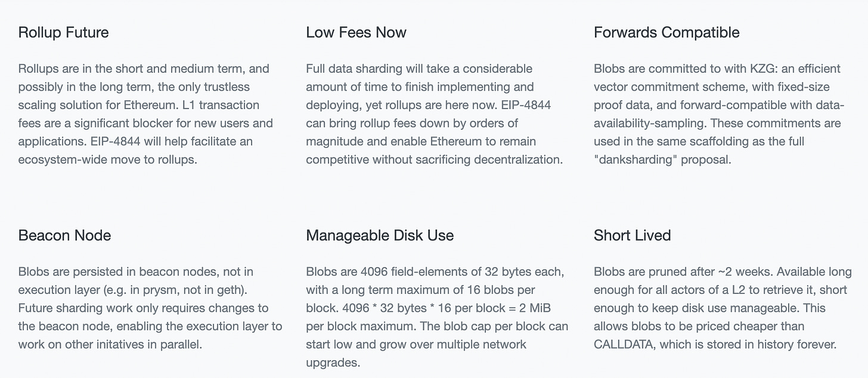868x378 pixels.
Task: Click the Short Lived heading
Action: [632, 235]
